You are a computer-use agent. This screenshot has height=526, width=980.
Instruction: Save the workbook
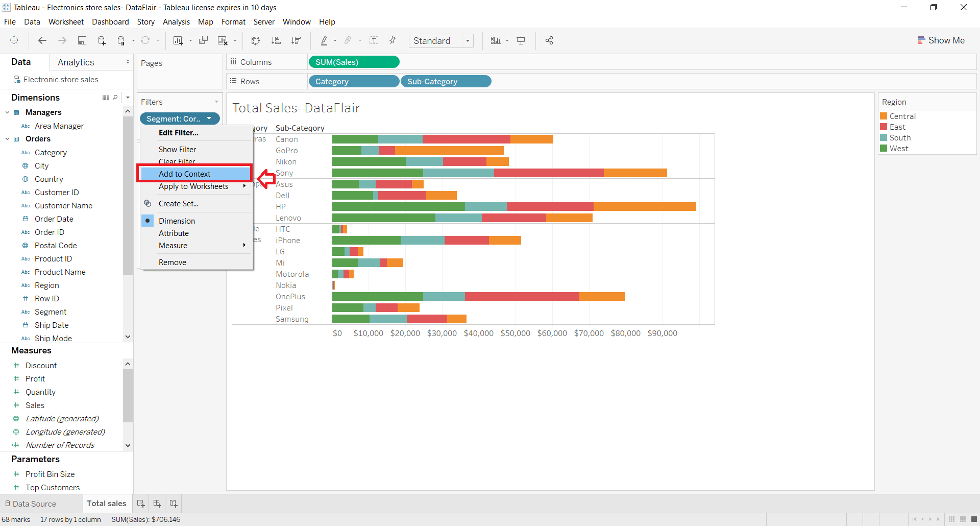pyautogui.click(x=82, y=40)
